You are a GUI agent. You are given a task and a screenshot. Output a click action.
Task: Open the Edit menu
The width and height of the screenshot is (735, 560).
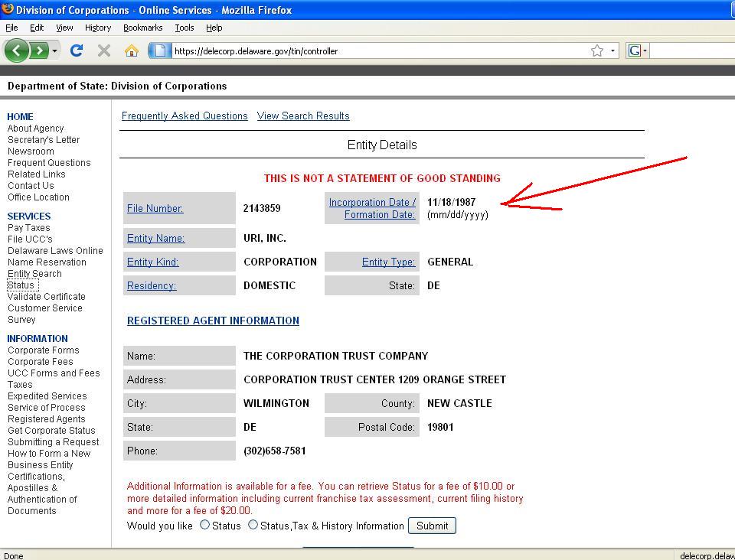37,28
